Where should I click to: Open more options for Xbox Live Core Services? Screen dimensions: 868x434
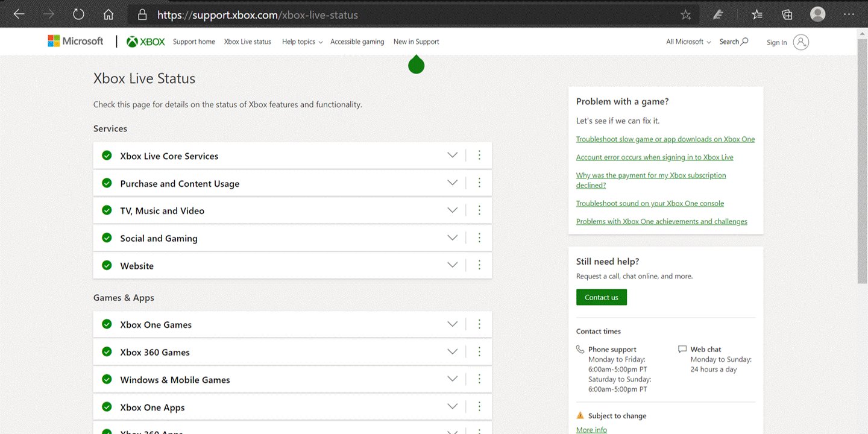pos(479,156)
